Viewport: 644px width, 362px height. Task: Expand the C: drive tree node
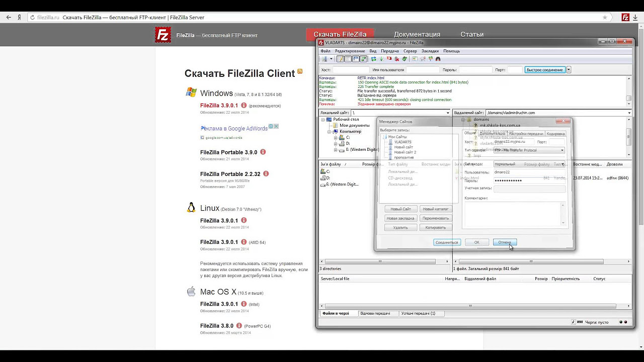click(x=336, y=138)
